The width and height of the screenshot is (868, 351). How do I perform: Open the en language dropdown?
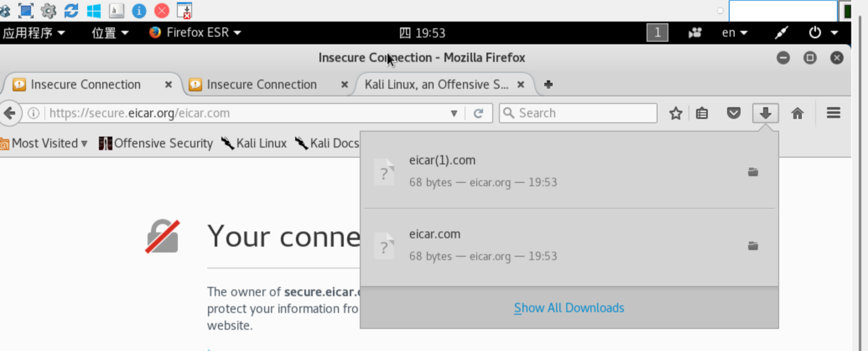[735, 33]
